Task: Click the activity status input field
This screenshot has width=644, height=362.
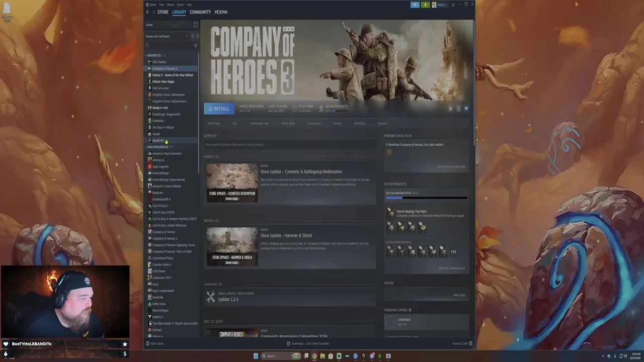Action: point(290,145)
